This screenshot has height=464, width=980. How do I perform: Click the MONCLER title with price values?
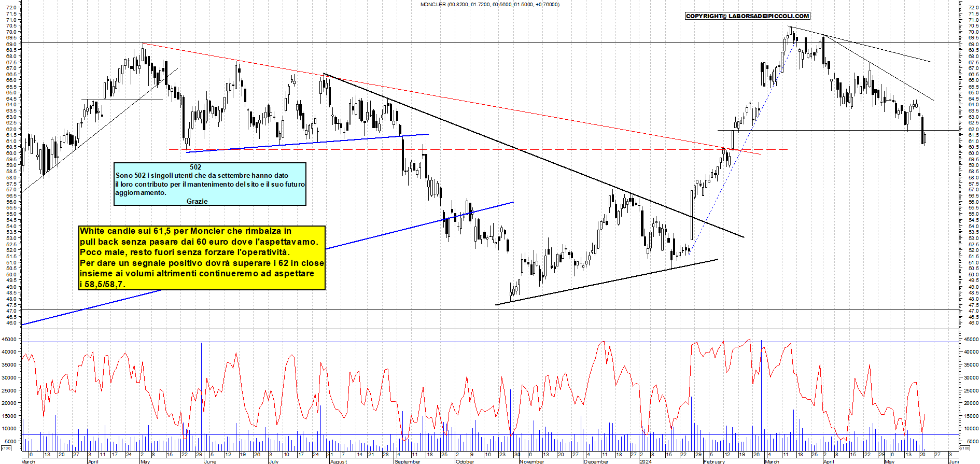click(489, 4)
